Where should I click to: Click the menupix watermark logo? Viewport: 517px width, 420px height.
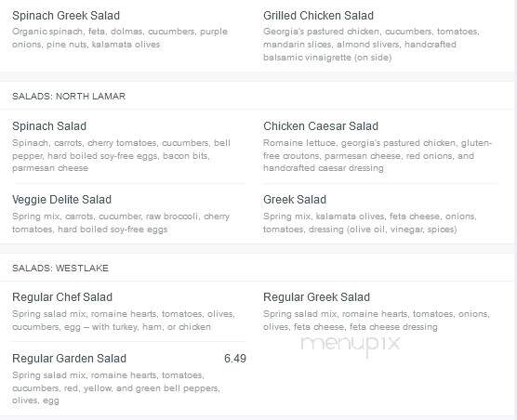click(351, 345)
